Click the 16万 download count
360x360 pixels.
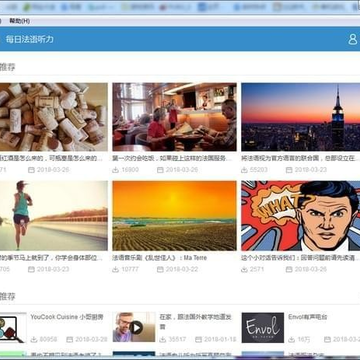tap(304, 339)
